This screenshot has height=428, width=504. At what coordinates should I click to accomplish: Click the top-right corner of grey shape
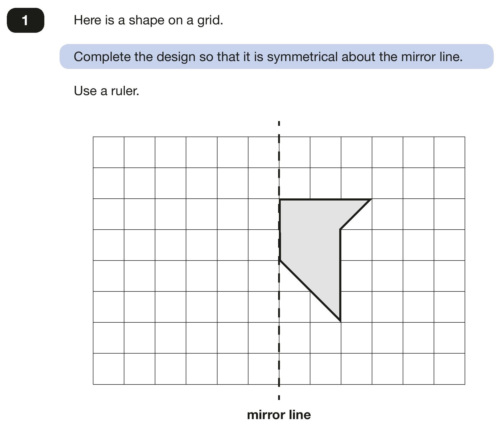371,200
